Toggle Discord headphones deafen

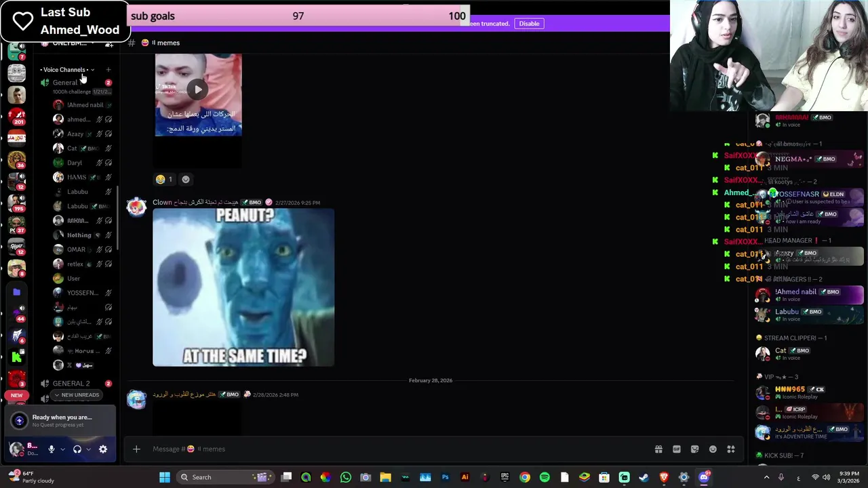[77, 449]
